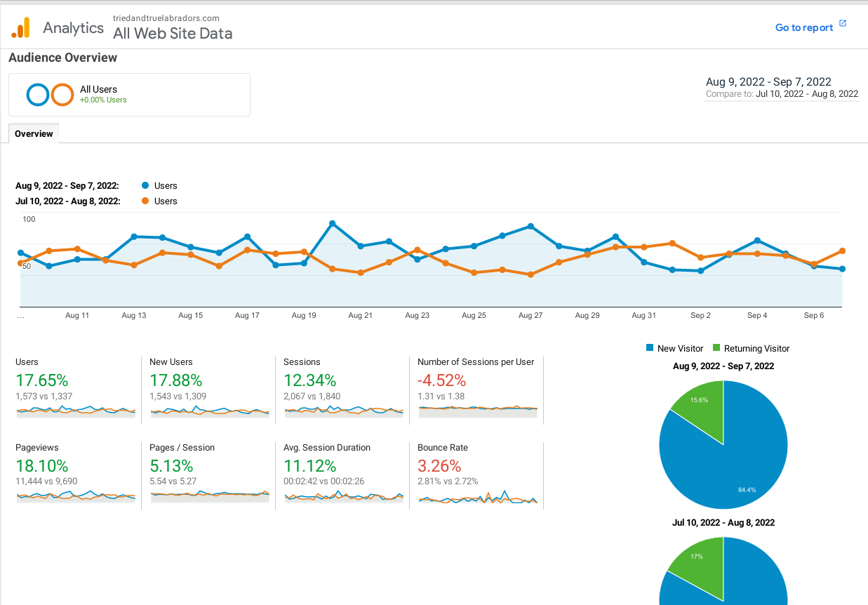Click the Users sparkline chart under 1,573 vs 1,337
Viewport: 868px width, 605px height.
point(76,411)
